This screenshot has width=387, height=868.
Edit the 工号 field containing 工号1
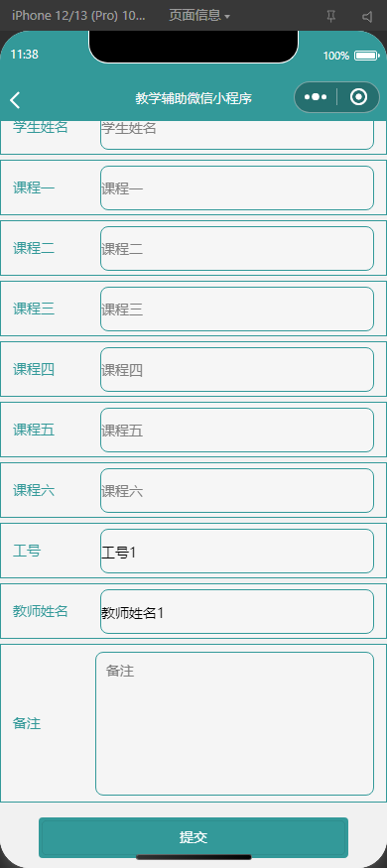[237, 552]
